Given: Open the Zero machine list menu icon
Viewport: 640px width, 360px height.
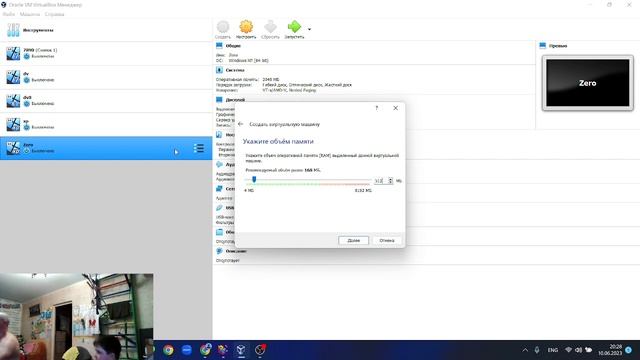Looking at the screenshot, I should pyautogui.click(x=199, y=148).
